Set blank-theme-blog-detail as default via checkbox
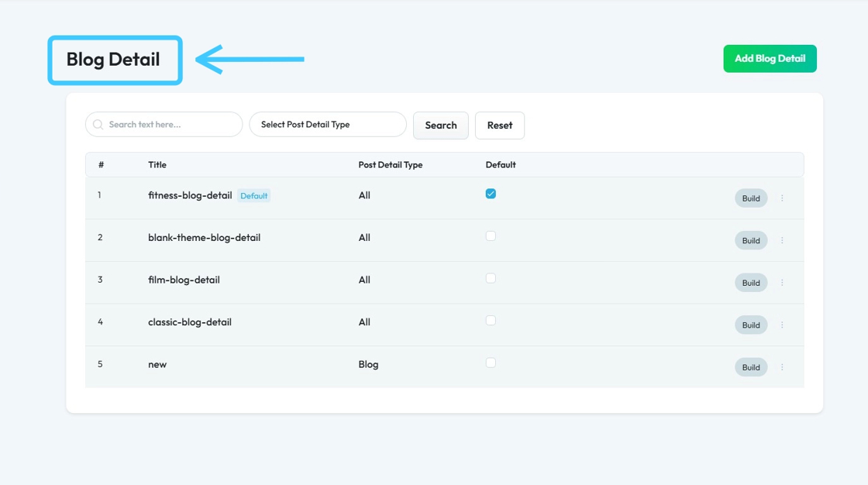This screenshot has width=868, height=485. (x=491, y=236)
